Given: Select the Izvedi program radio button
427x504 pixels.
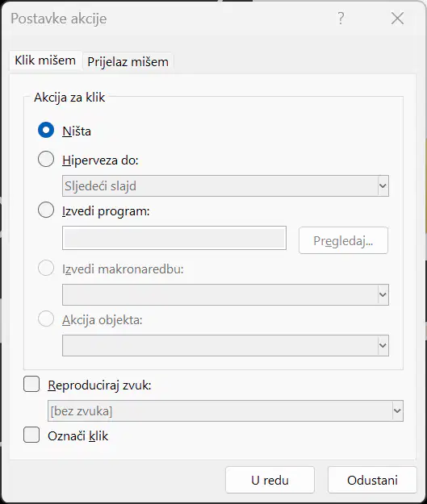Looking at the screenshot, I should point(46,210).
